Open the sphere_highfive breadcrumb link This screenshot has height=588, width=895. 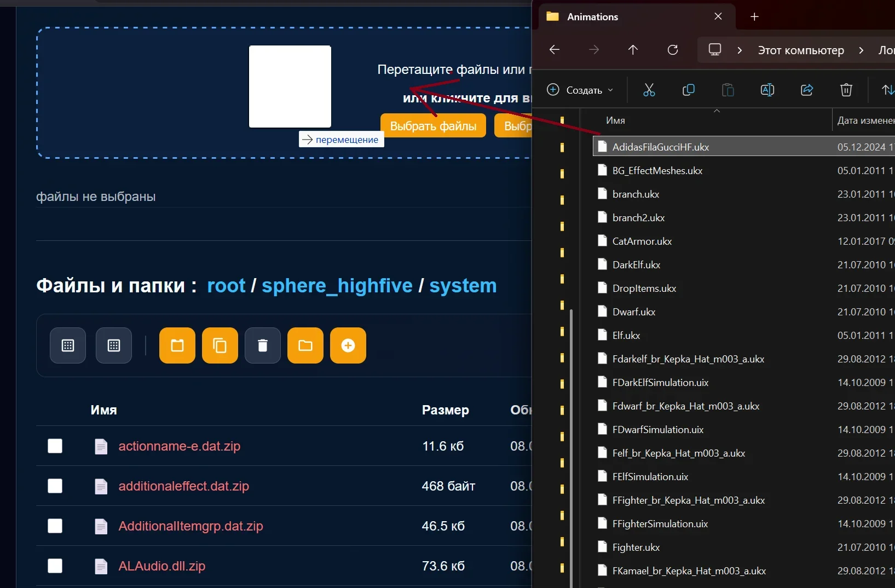coord(337,286)
